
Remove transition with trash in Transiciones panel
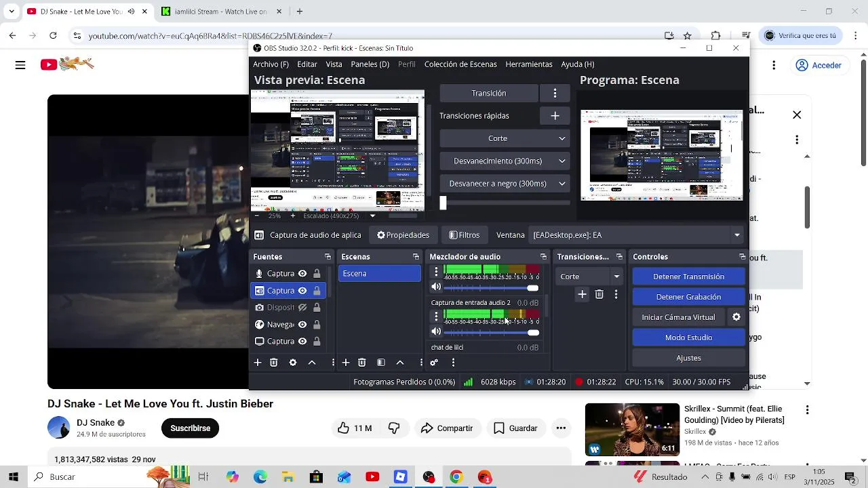(599, 294)
